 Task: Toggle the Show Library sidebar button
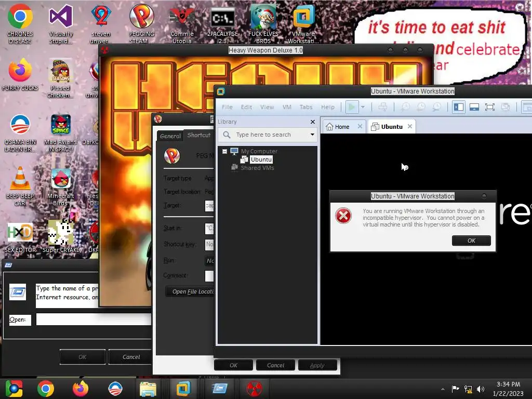point(458,107)
